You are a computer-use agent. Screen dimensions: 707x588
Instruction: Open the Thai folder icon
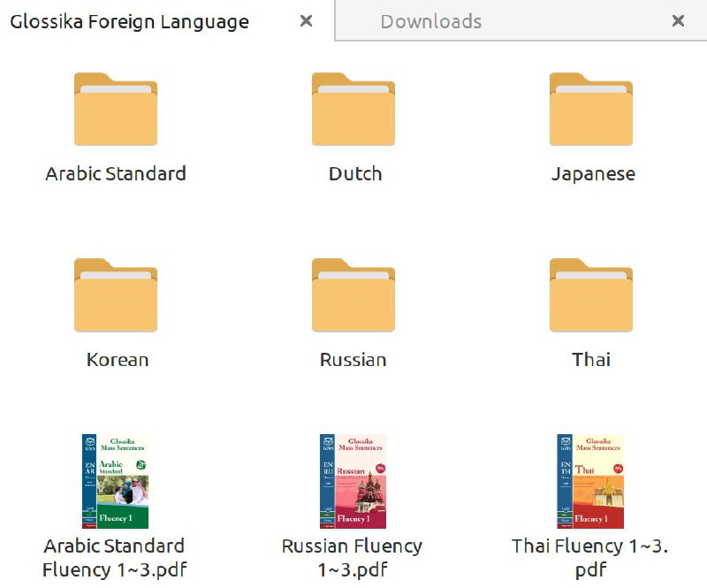(x=591, y=295)
